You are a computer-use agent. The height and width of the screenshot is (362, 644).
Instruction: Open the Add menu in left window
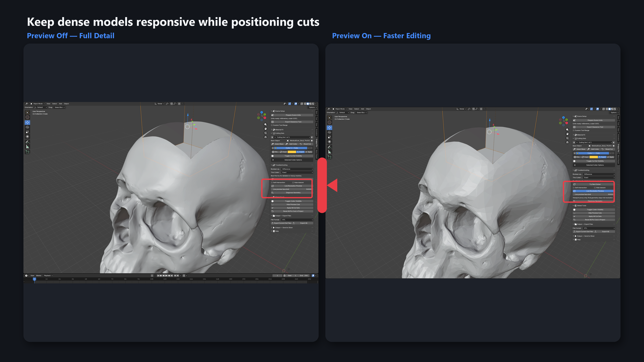(x=61, y=104)
